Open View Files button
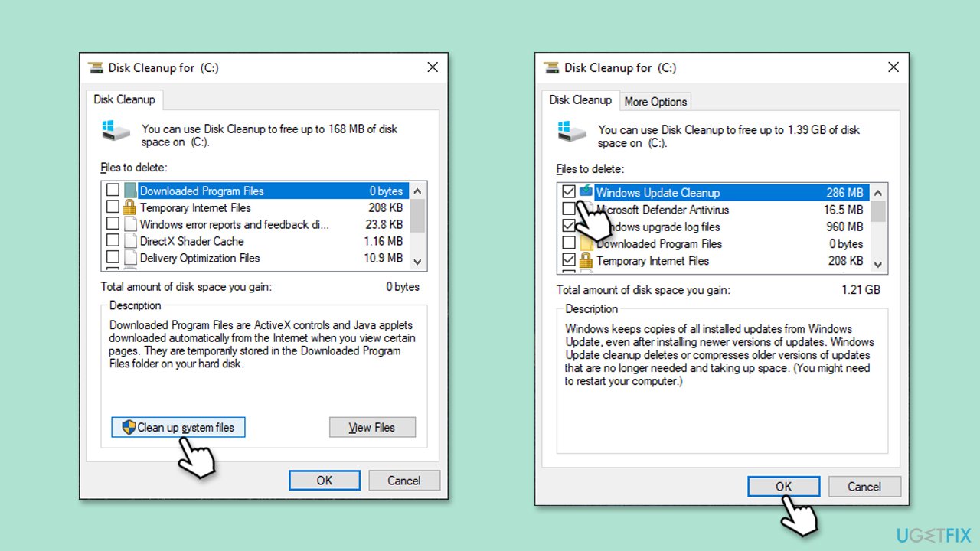Viewport: 980px width, 551px height. [x=372, y=427]
